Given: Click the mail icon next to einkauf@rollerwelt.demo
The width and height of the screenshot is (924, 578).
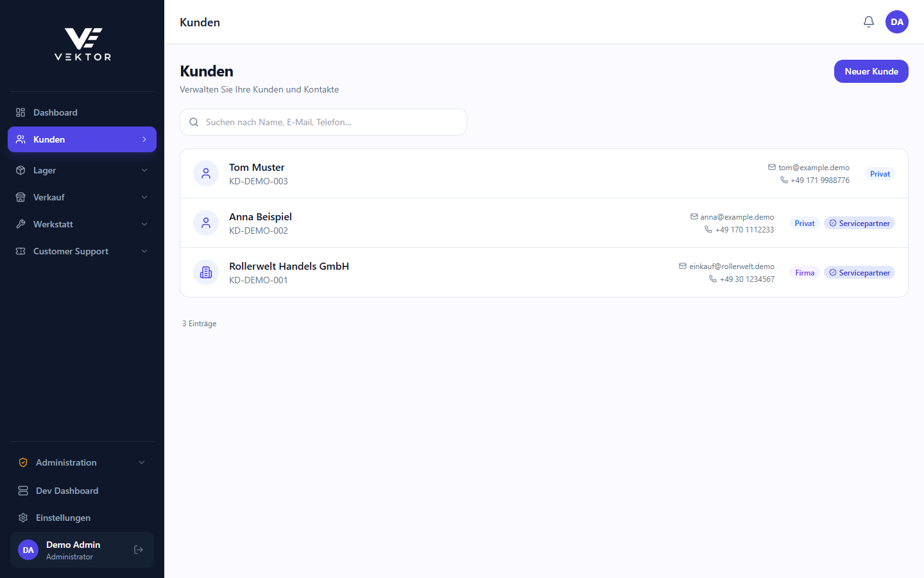Looking at the screenshot, I should (x=683, y=266).
